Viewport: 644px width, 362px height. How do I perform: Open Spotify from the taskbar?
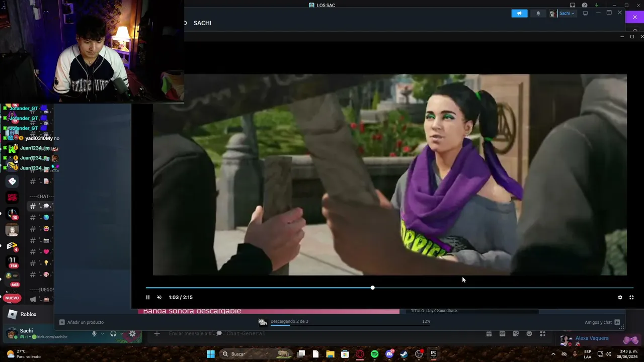[374, 354]
